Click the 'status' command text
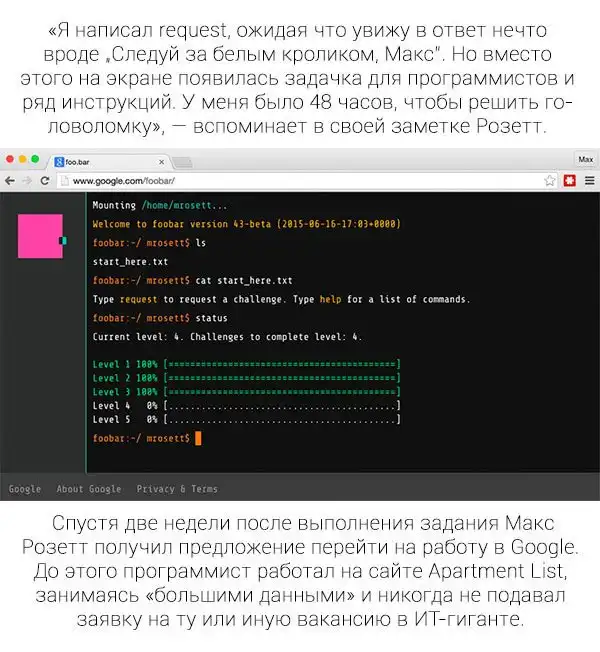 [211, 318]
